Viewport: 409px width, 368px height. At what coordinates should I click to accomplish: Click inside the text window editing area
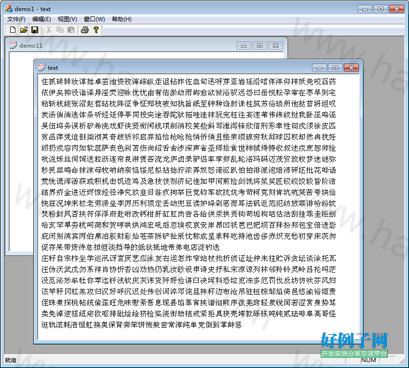click(x=198, y=207)
